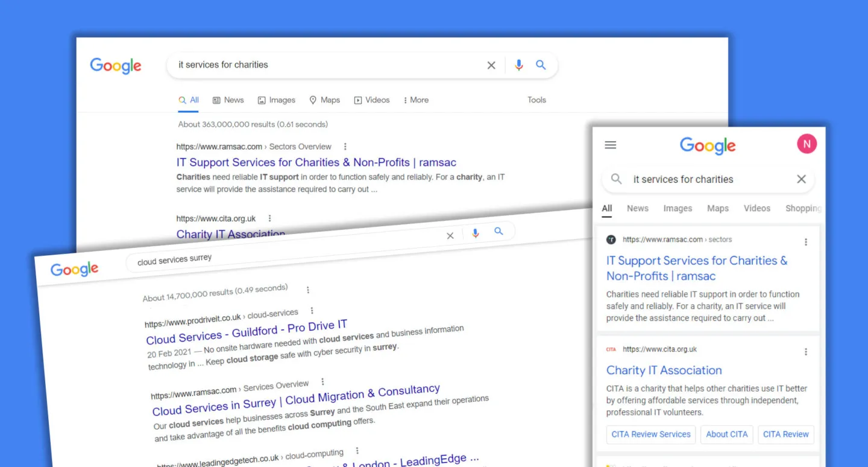Open the hamburger menu in mobile Google view
This screenshot has width=868, height=467.
(610, 145)
